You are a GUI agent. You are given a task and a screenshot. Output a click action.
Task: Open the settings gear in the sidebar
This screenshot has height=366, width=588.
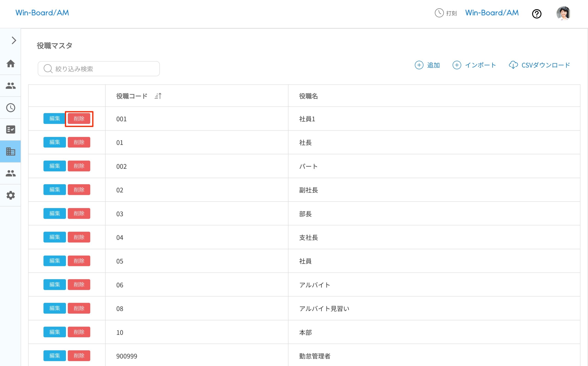coord(11,195)
